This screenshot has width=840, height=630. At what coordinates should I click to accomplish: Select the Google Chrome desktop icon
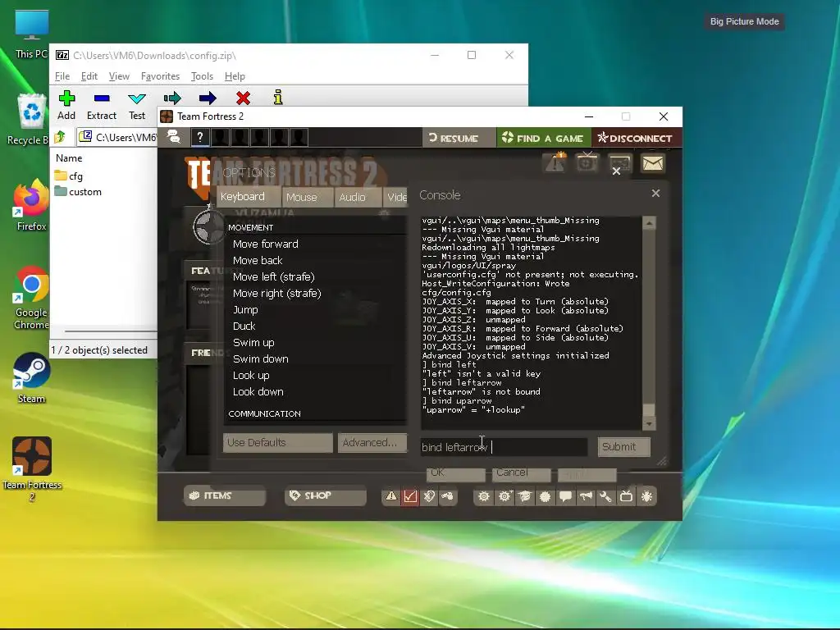pos(31,298)
